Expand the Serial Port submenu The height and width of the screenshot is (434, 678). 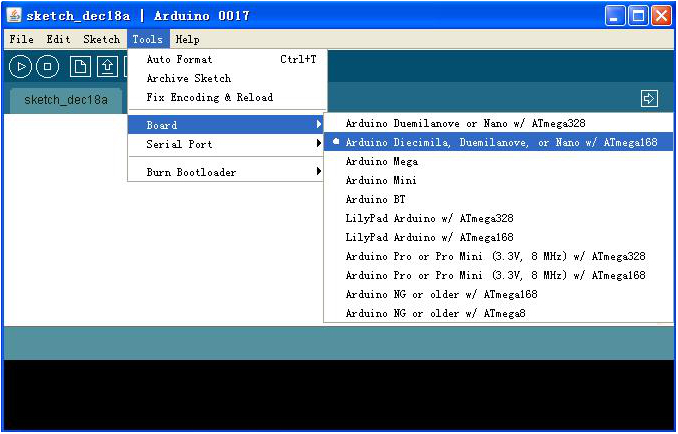227,144
